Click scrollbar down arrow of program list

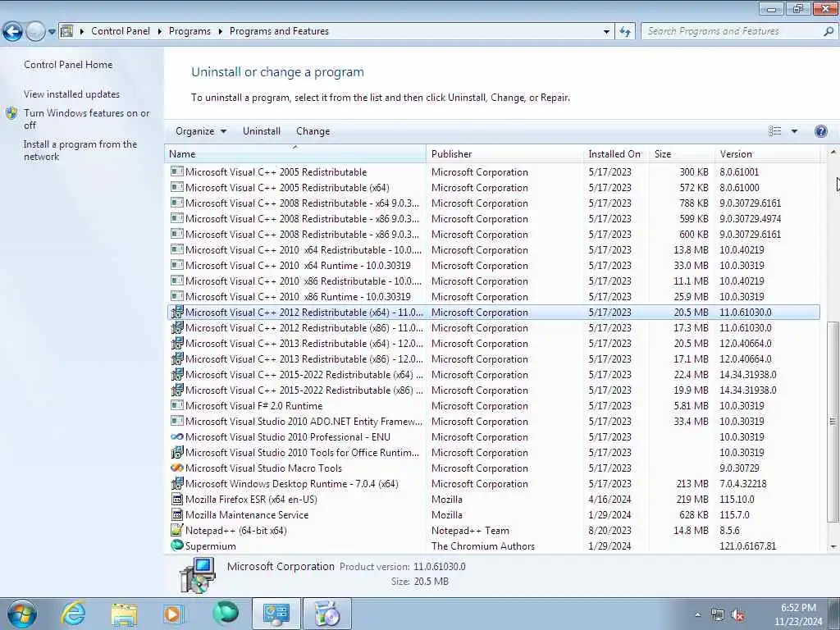click(833, 546)
